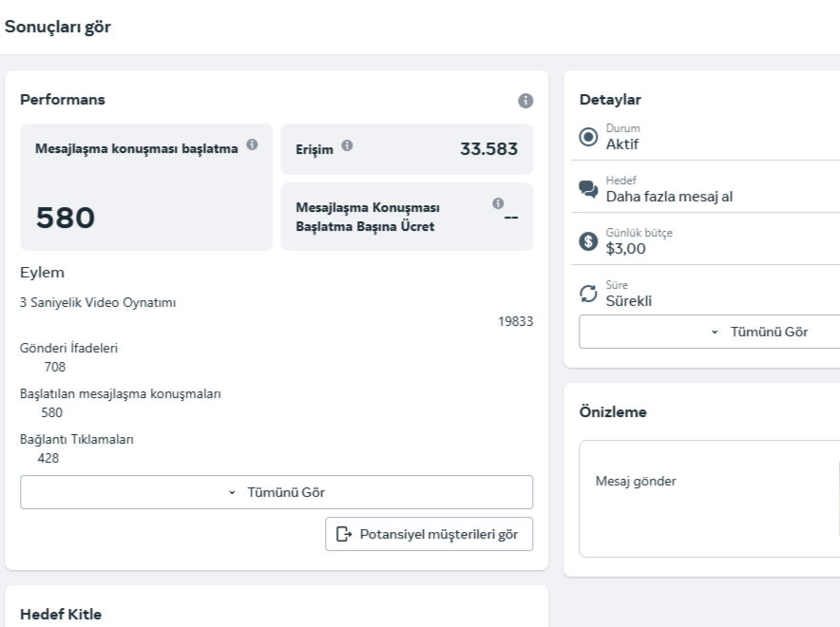Click the Günlük bütçe $3,00 detail row
Viewport: 840px width, 627px height.
pyautogui.click(x=708, y=241)
